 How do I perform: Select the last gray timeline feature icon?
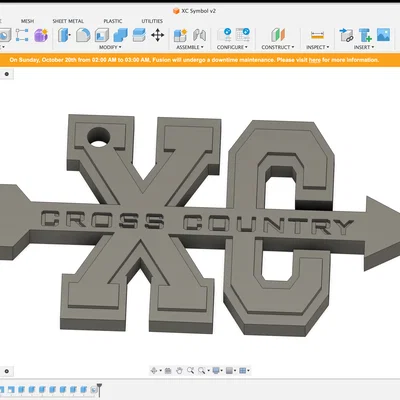[93, 389]
